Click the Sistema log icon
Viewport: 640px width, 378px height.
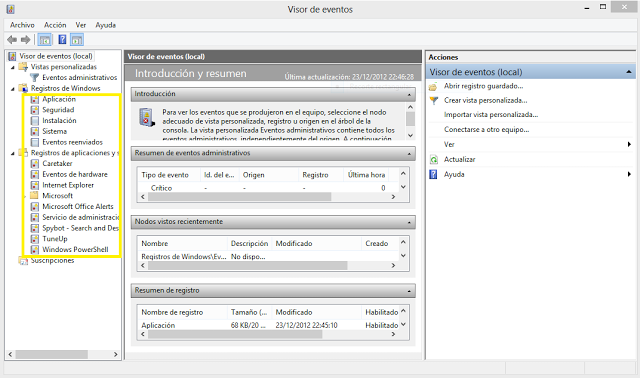35,131
